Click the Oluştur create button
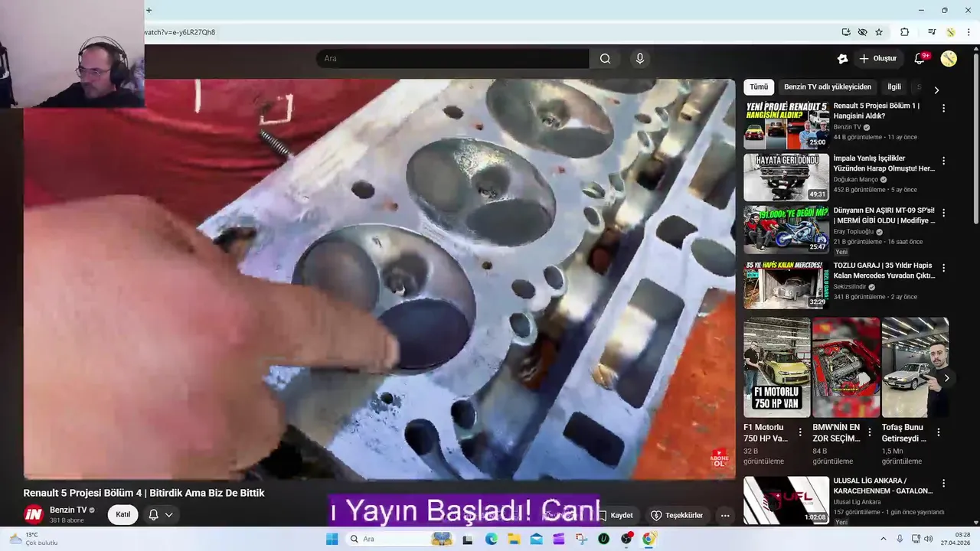This screenshot has height=551, width=980. point(878,59)
